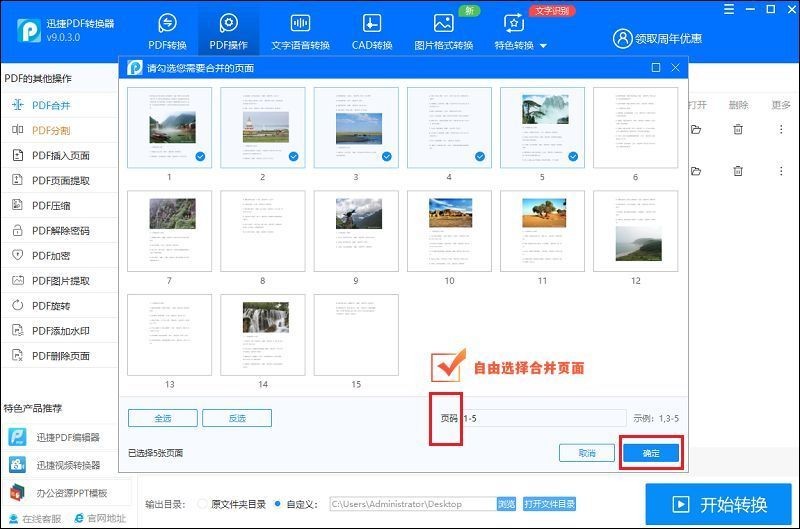The image size is (800, 530).
Task: Click the 取消 cancel button
Action: point(587,453)
